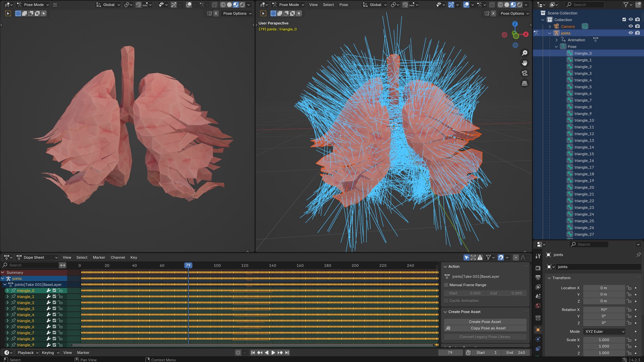This screenshot has width=644, height=362.
Task: Jump to the last frame
Action: tap(287, 353)
